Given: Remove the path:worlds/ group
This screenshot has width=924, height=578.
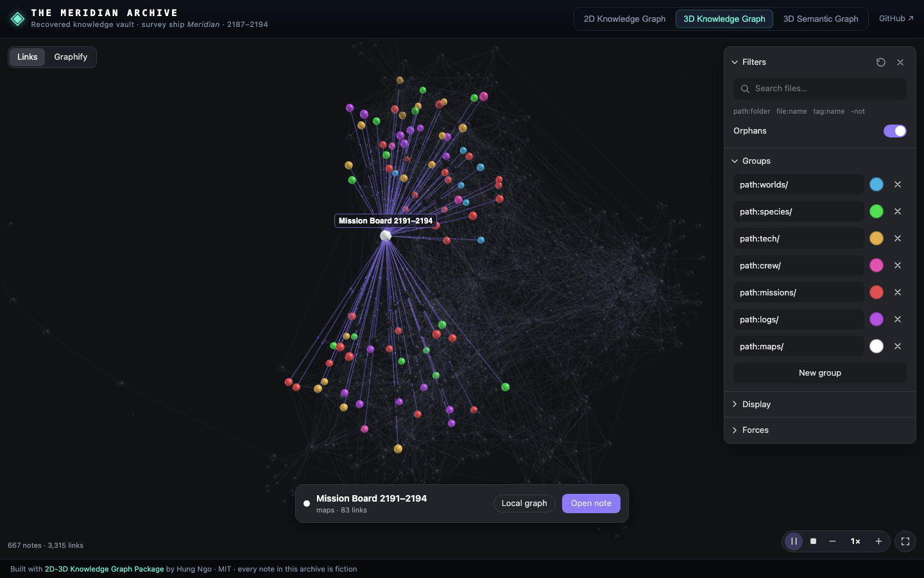Looking at the screenshot, I should point(898,184).
